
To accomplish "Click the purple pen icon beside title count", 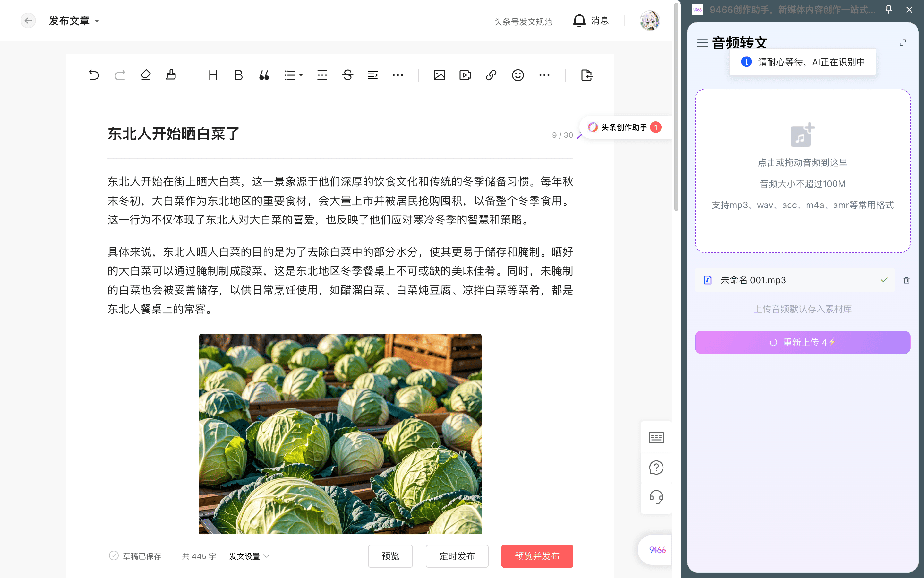I will click(x=579, y=135).
